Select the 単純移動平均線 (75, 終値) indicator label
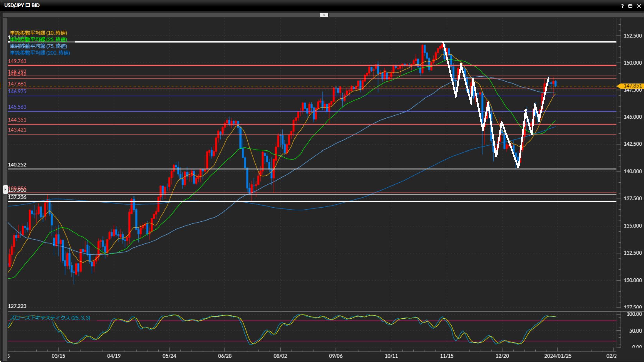 [x=39, y=46]
